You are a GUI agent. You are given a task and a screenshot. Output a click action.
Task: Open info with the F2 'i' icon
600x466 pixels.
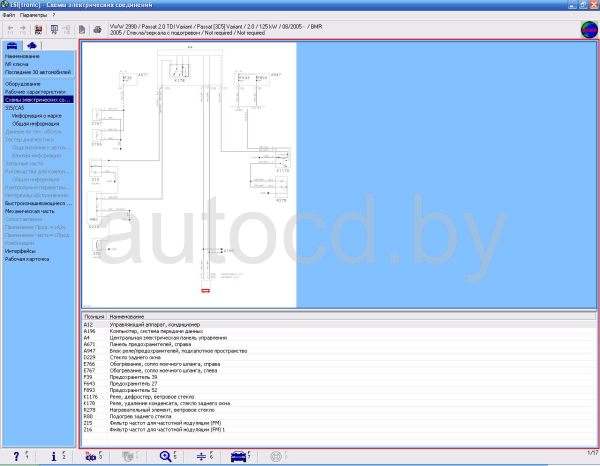(x=54, y=456)
